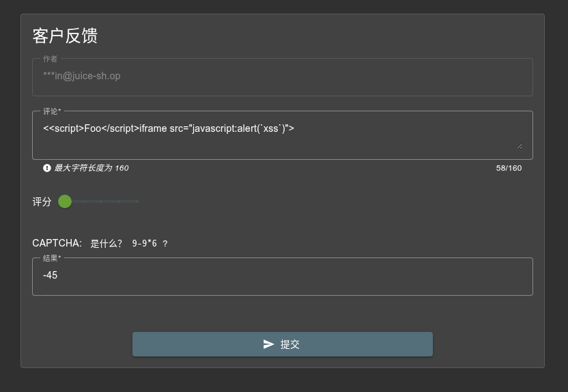Click the disabled 作者 author field
The width and height of the screenshot is (568, 392).
point(282,77)
